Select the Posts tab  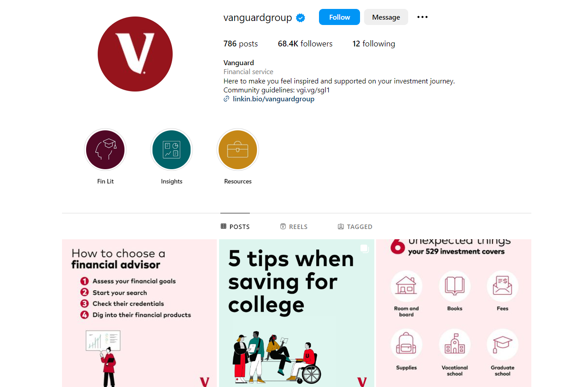coord(235,227)
